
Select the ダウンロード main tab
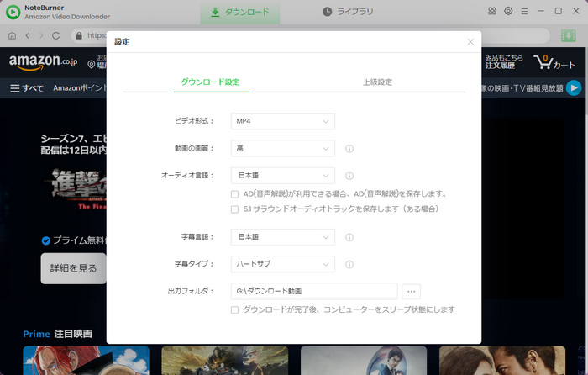pyautogui.click(x=240, y=12)
